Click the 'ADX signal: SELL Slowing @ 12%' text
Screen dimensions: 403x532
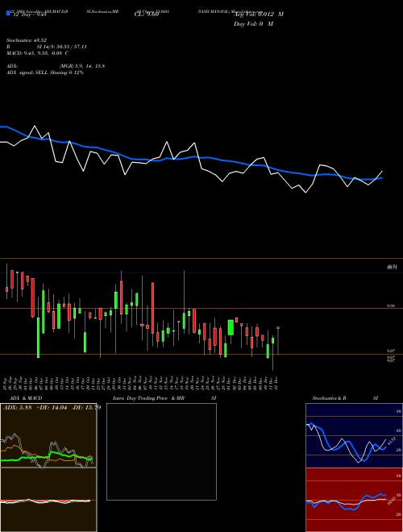(x=45, y=73)
